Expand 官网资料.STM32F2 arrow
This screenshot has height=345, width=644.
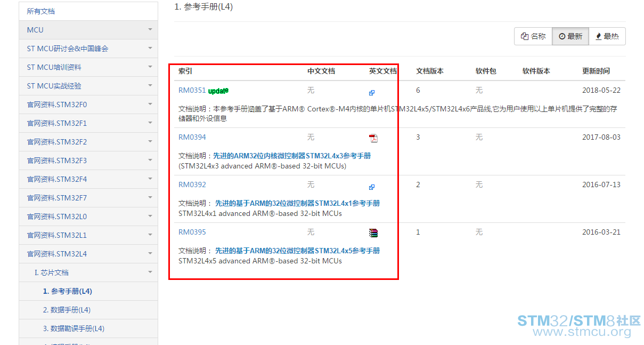click(150, 142)
